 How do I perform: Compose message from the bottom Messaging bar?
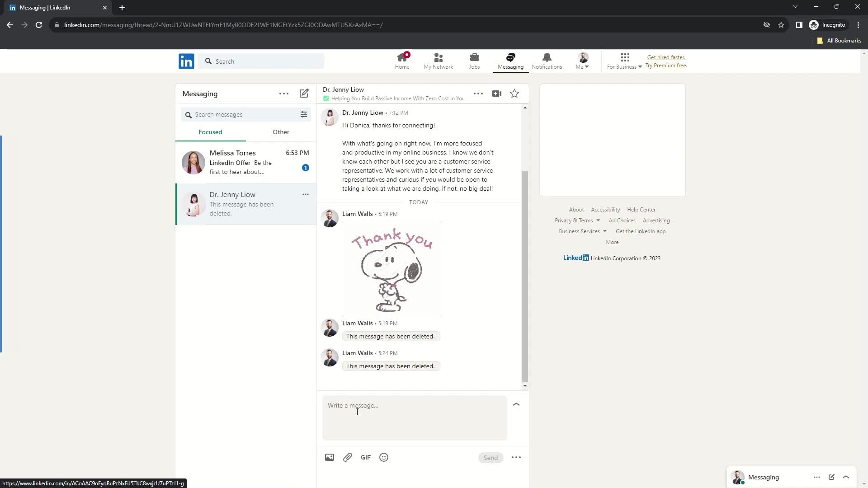tap(831, 477)
